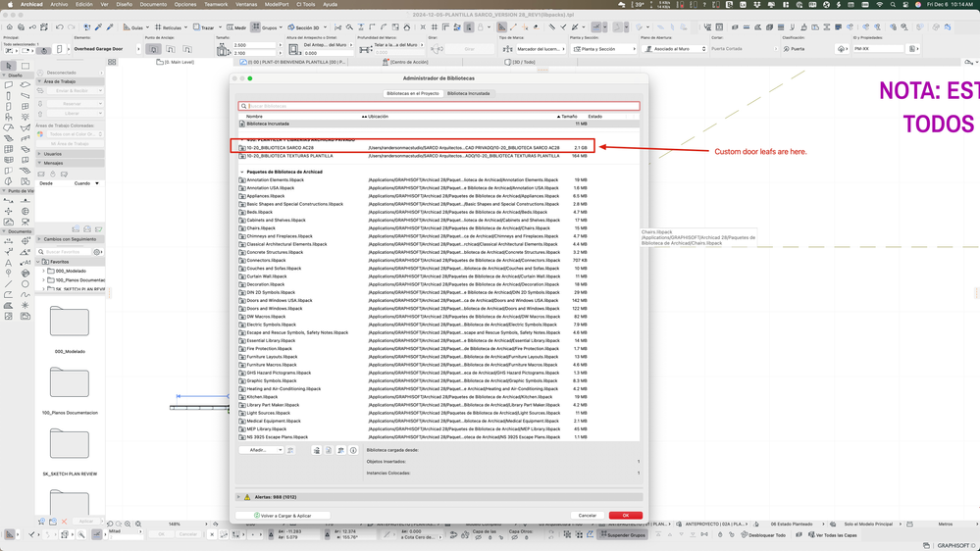The width and height of the screenshot is (980, 551).
Task: Click the Overhead Garage Door element name
Action: click(98, 49)
